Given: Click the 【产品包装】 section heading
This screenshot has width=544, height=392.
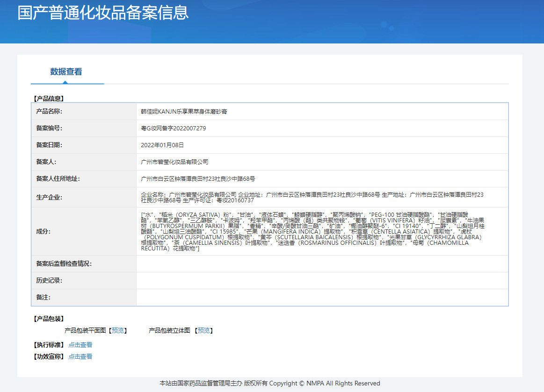Looking at the screenshot, I should point(49,319).
